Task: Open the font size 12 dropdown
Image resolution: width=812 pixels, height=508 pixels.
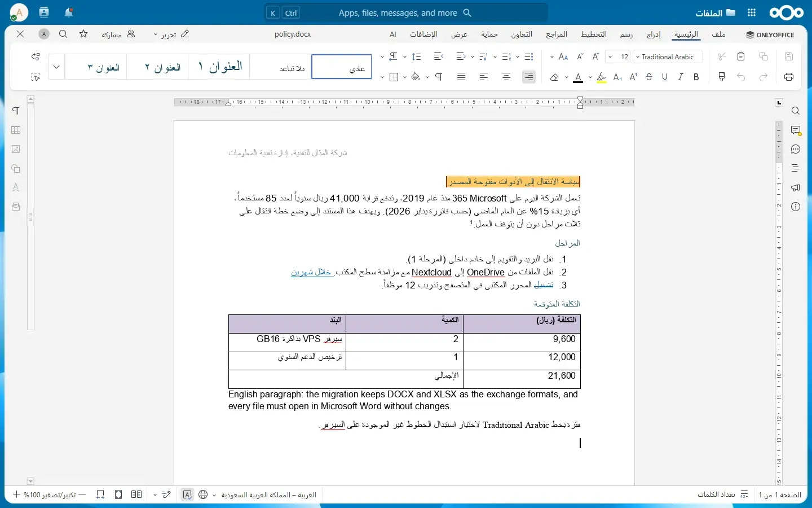Action: tap(611, 56)
